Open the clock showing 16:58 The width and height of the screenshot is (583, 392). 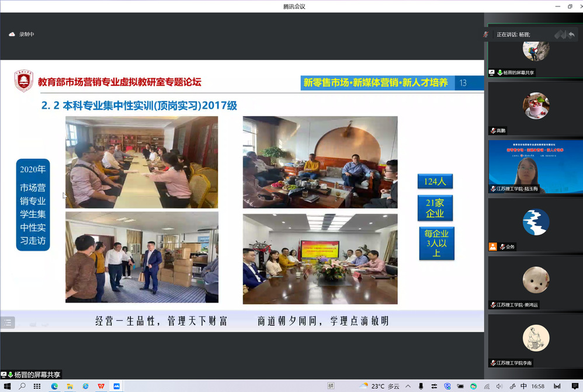pos(537,386)
